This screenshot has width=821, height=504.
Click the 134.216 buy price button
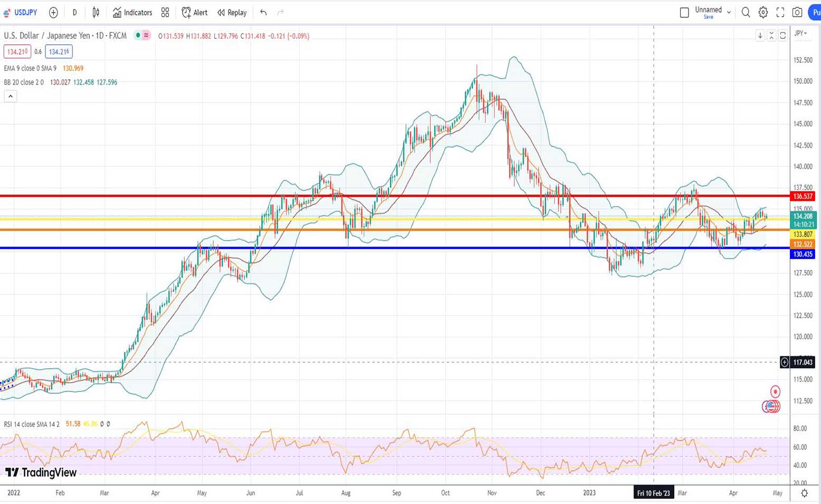(x=59, y=52)
